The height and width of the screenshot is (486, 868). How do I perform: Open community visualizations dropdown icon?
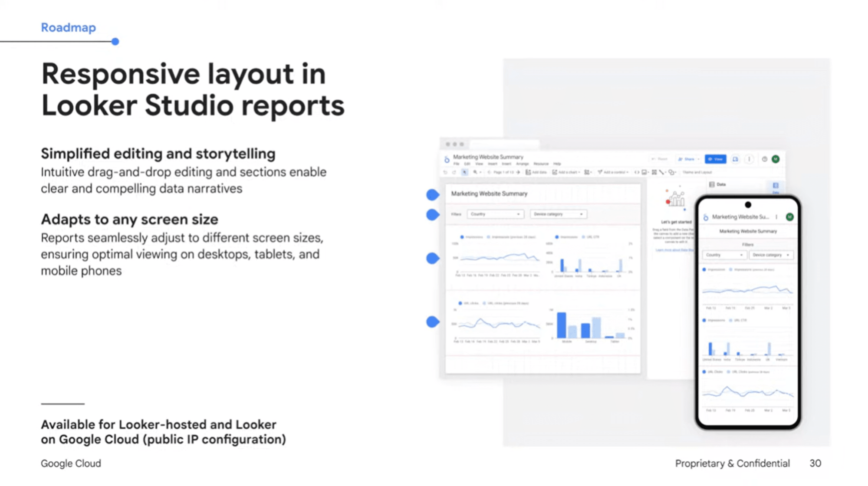coord(588,172)
